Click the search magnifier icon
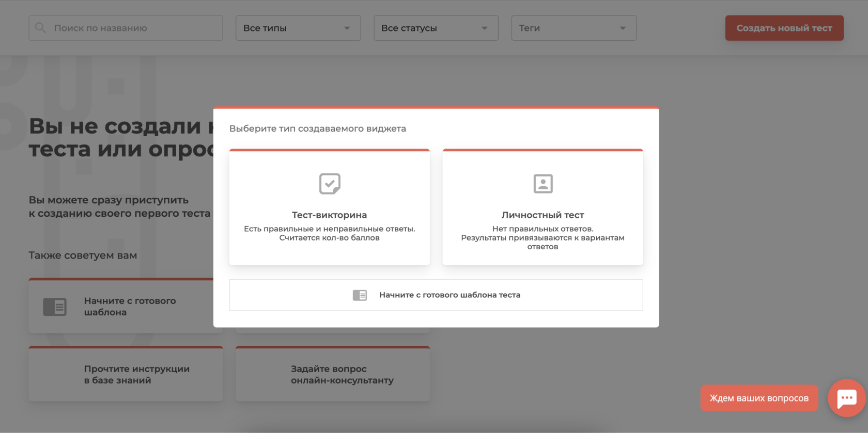 (40, 28)
